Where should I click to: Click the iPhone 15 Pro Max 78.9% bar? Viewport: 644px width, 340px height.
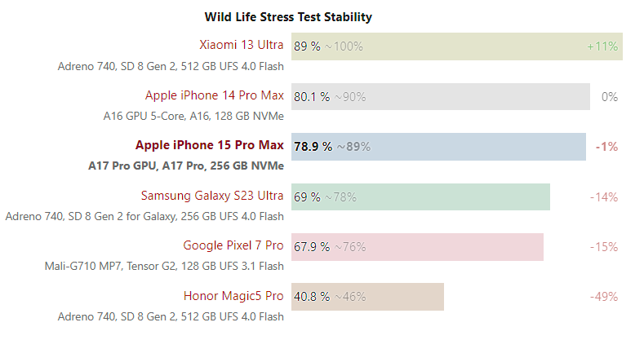pos(438,147)
